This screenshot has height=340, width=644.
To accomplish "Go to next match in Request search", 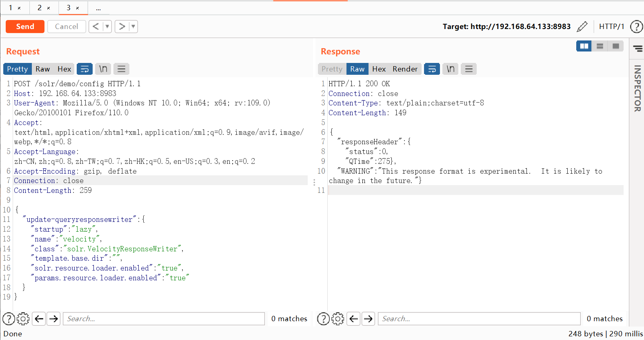I will click(54, 319).
